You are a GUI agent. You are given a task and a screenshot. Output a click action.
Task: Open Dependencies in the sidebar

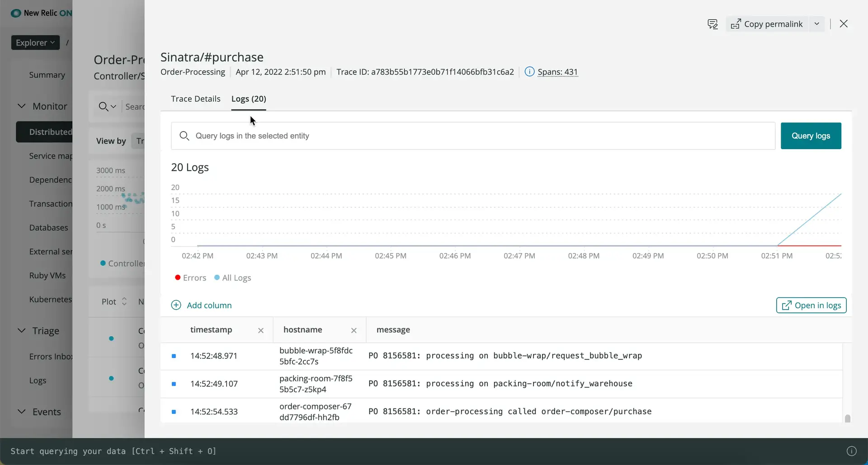[51, 180]
